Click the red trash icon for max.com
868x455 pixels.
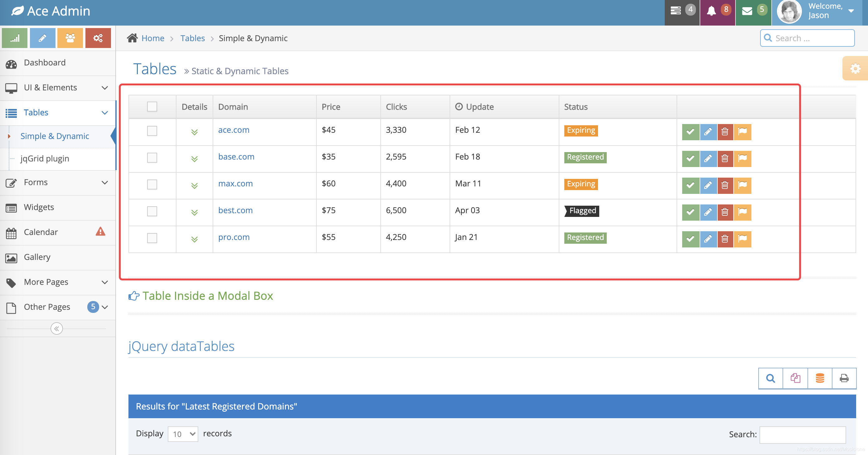pos(725,185)
